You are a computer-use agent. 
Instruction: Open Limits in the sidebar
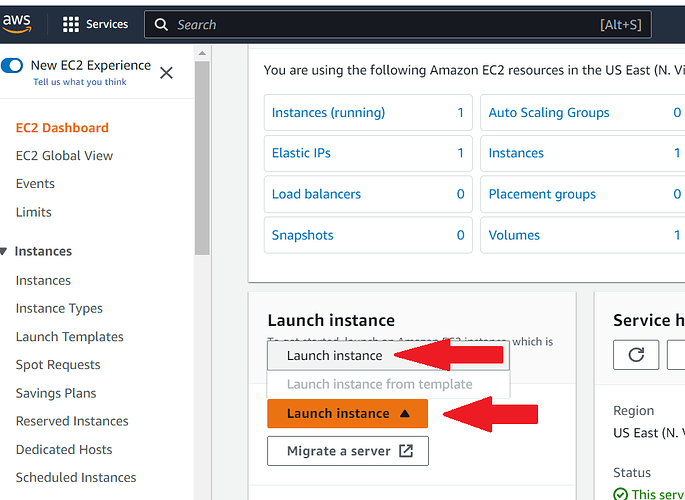tap(34, 212)
